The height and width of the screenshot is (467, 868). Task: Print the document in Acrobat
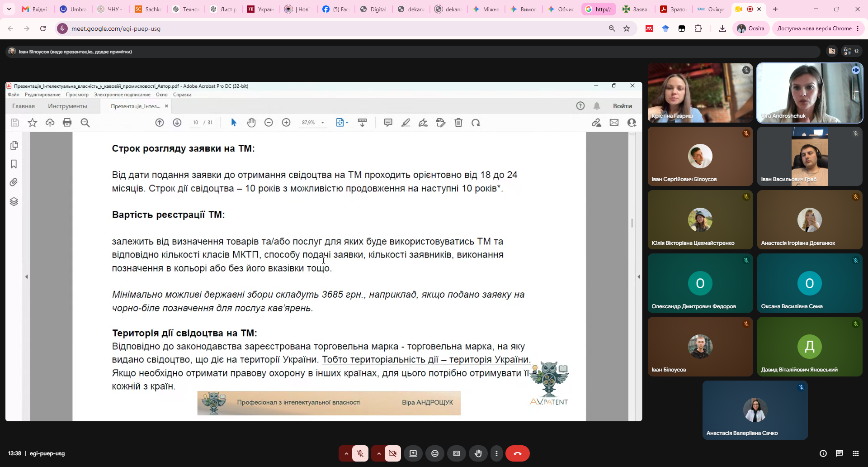click(x=67, y=123)
